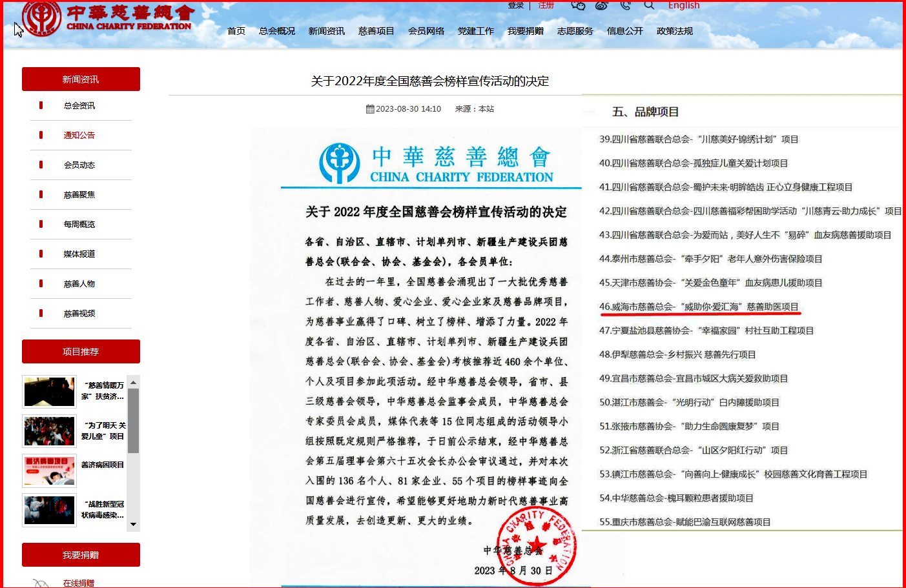
Task: Click item 40 孤独症儿童关爱计划项目
Action: pyautogui.click(x=694, y=163)
